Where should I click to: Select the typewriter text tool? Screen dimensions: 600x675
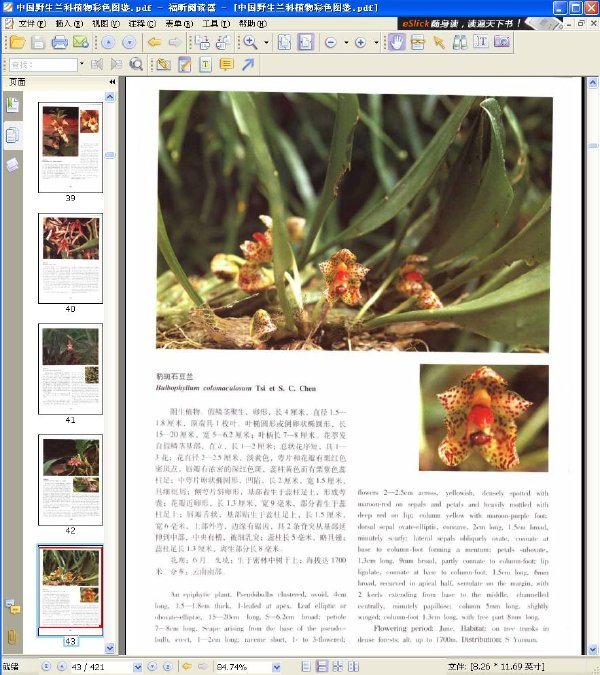(x=206, y=65)
